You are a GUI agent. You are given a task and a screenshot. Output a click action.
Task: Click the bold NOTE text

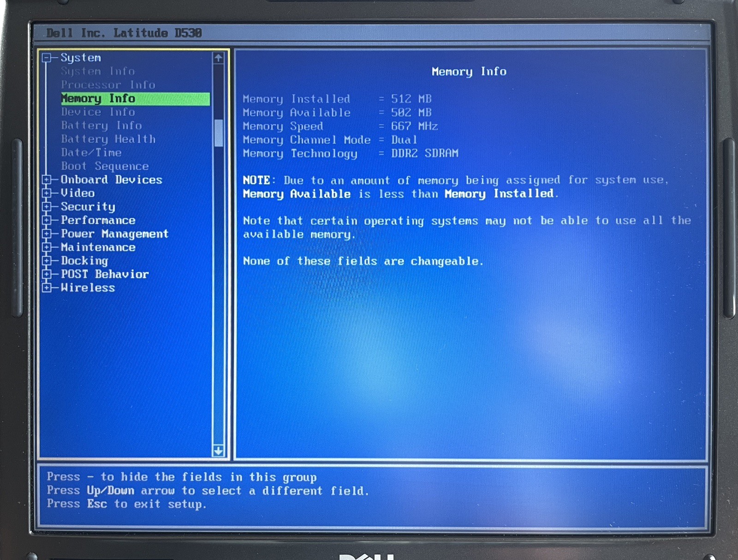pos(257,180)
